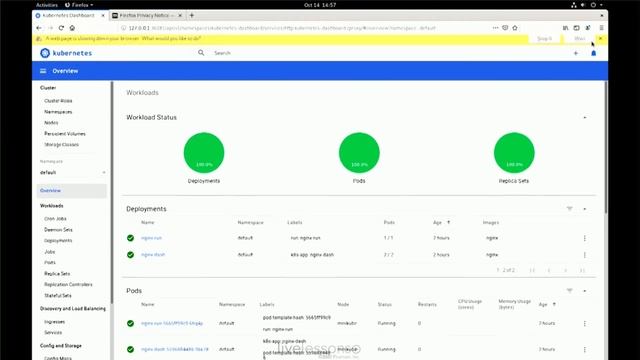Click the Kubernetes logo icon
This screenshot has width=640, height=360.
(45, 53)
